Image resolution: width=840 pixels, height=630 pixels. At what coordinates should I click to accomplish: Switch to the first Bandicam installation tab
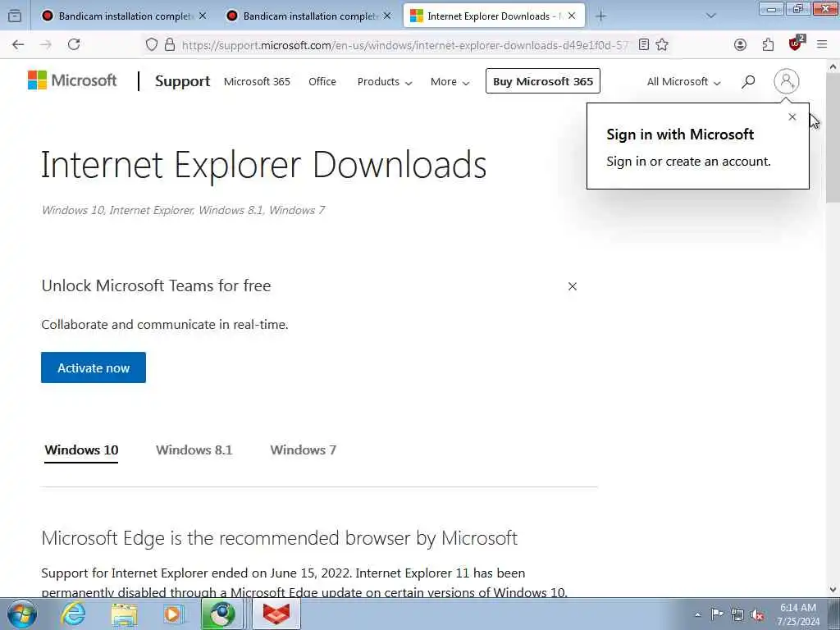pyautogui.click(x=125, y=16)
